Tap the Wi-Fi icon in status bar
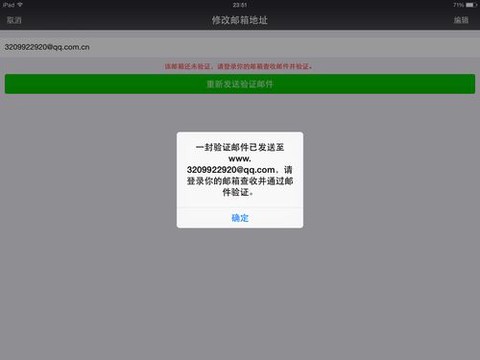The image size is (480, 360). click(20, 5)
